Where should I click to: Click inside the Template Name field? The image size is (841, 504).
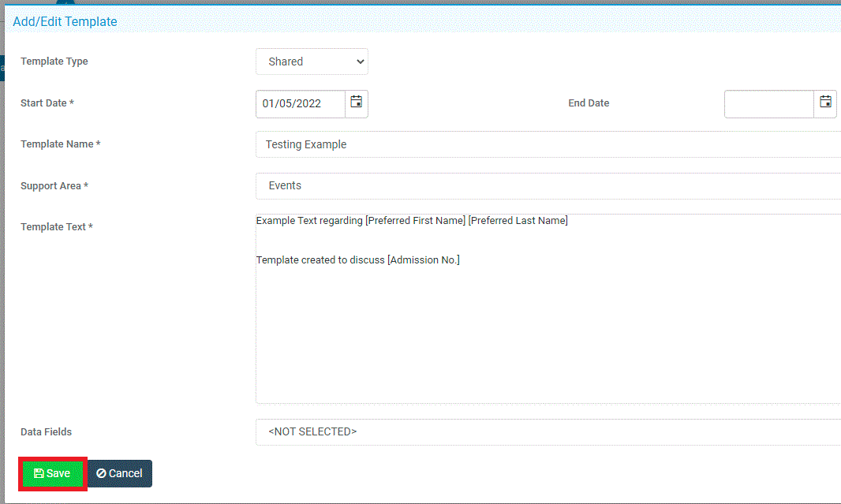click(x=473, y=144)
